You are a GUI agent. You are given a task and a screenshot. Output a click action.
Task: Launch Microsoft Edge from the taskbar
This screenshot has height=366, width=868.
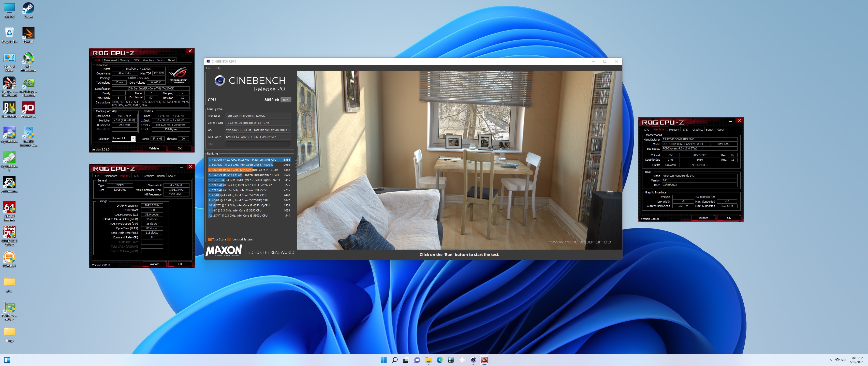click(x=439, y=360)
